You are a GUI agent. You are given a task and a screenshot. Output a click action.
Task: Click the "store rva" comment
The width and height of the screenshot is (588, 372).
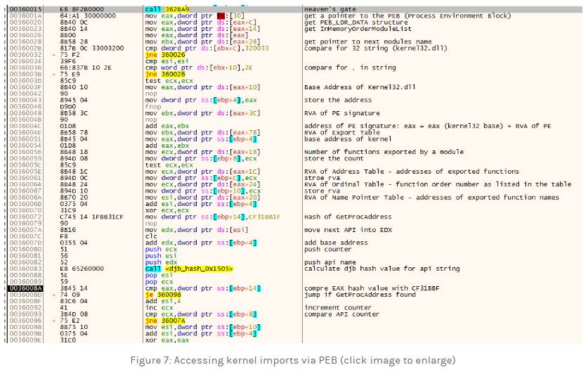(322, 191)
